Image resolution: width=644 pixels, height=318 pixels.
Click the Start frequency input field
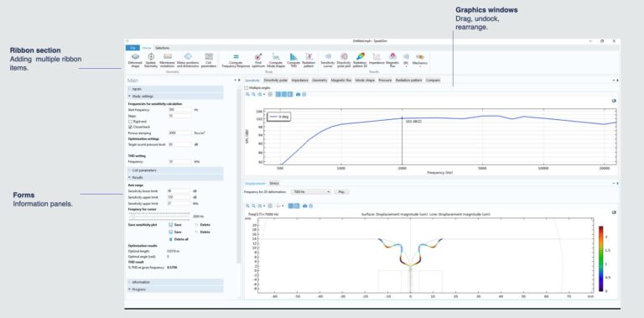(180, 110)
